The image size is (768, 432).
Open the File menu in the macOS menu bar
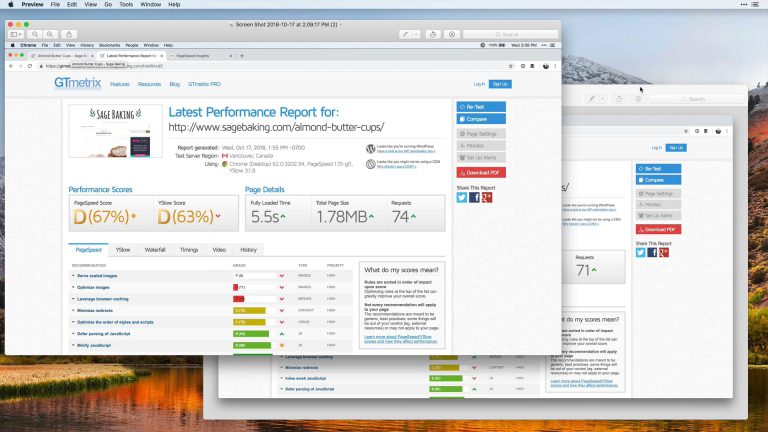click(55, 4)
